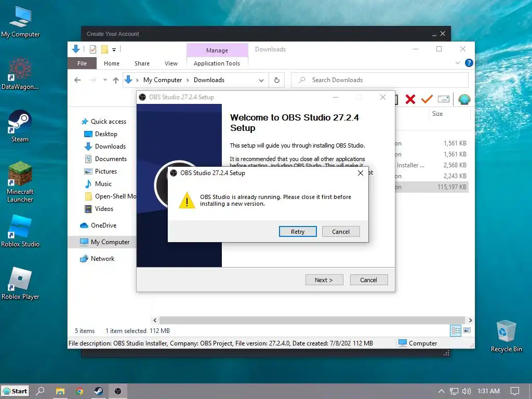Click Properties checkmark icon in quick access toolbar

click(93, 49)
